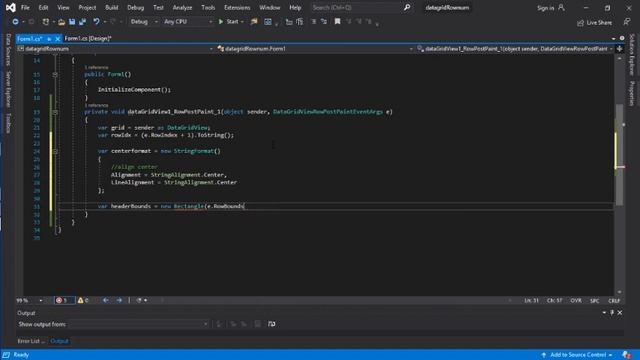Collapse the dataGridView1_RowPostPaint_1 method block
Viewport: 640px width, 360px height.
55,112
